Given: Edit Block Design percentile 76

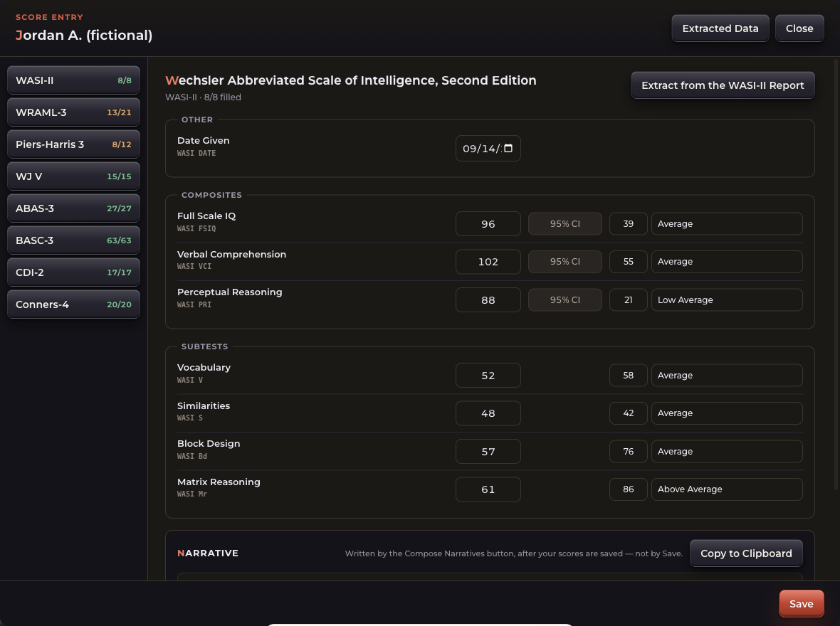Looking at the screenshot, I should click(x=628, y=452).
